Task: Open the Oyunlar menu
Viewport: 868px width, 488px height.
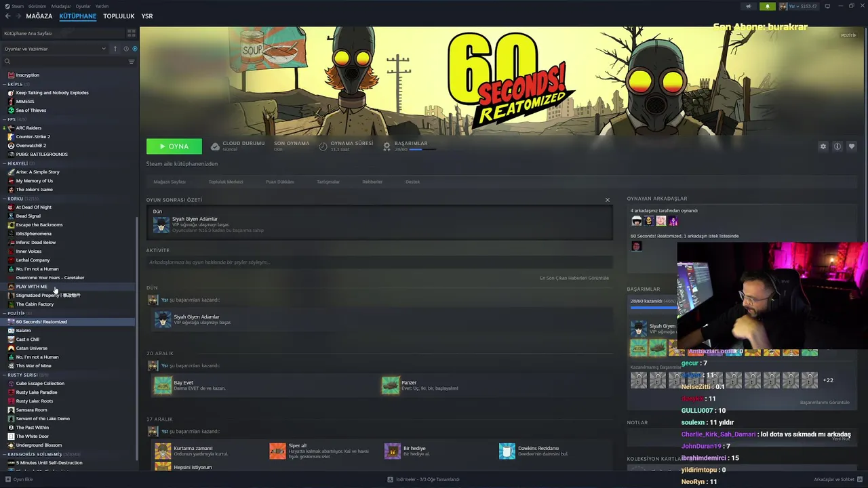Action: click(x=83, y=6)
